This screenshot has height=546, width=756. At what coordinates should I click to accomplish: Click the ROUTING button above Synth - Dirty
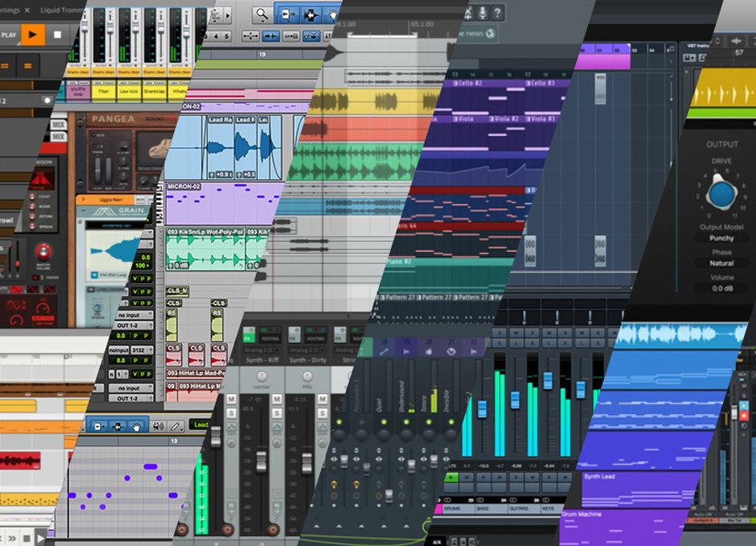click(x=316, y=339)
